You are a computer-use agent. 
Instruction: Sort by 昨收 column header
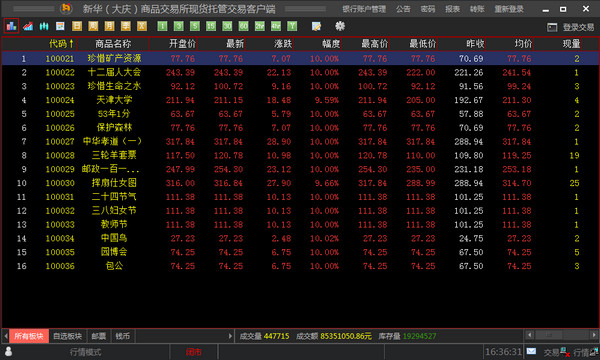tap(475, 44)
